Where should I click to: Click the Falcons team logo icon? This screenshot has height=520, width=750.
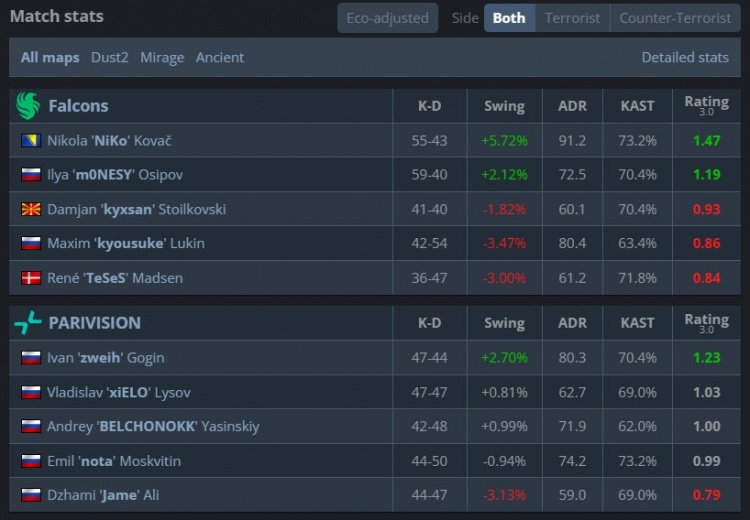(x=27, y=106)
